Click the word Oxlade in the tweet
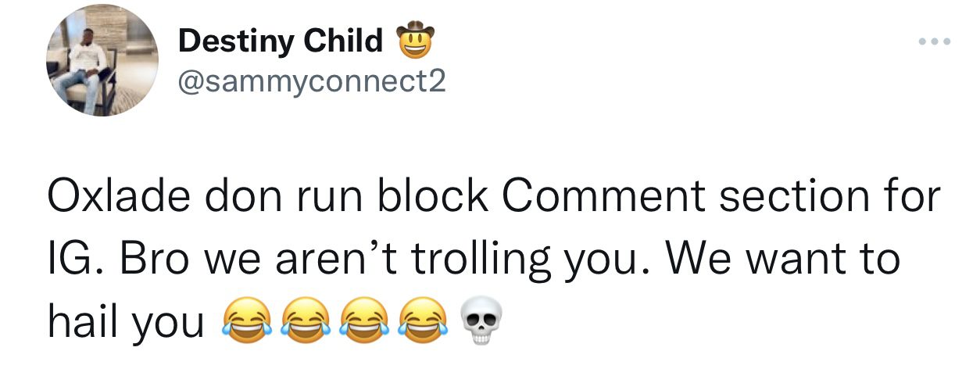This screenshot has height=376, width=980. [125, 195]
